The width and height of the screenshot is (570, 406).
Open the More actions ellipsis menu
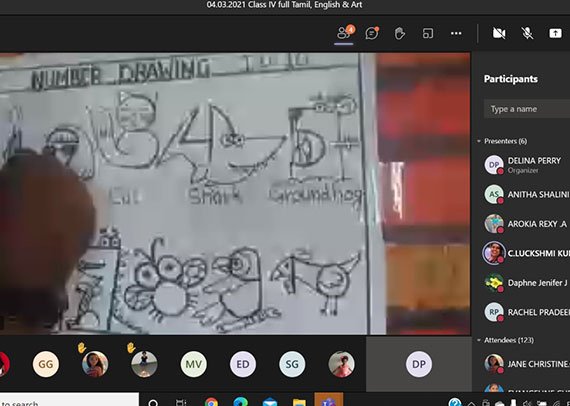click(x=456, y=33)
